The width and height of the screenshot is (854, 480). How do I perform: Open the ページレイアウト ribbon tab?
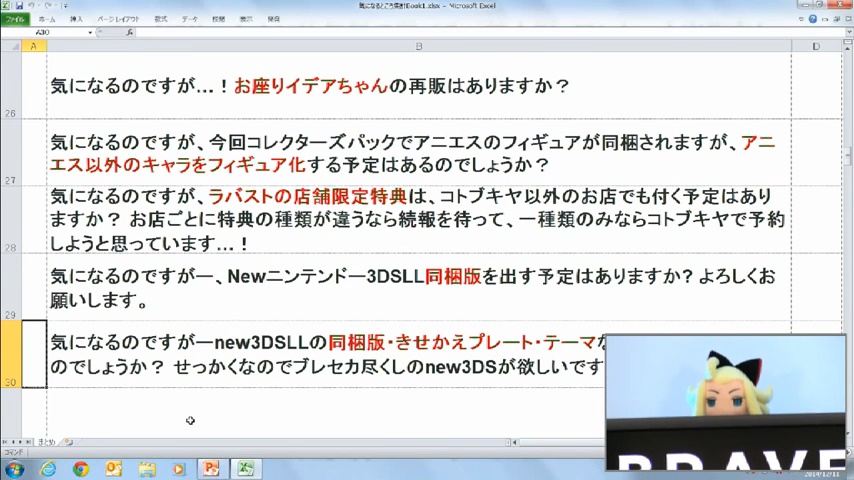(x=118, y=19)
